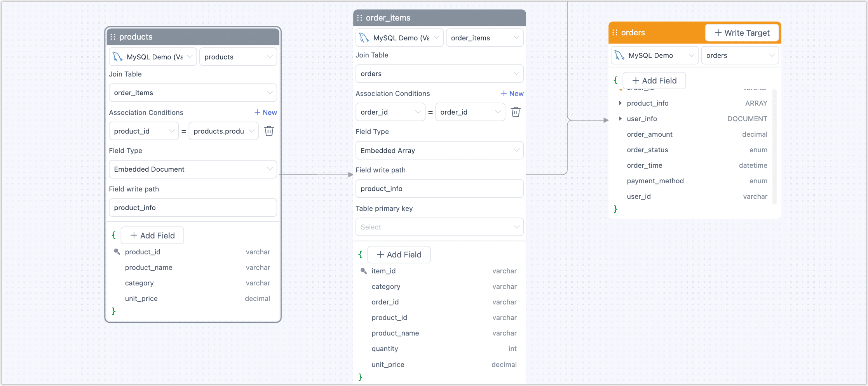The height and width of the screenshot is (386, 868).
Task: Open the Join Table dropdown showing orders
Action: (439, 73)
